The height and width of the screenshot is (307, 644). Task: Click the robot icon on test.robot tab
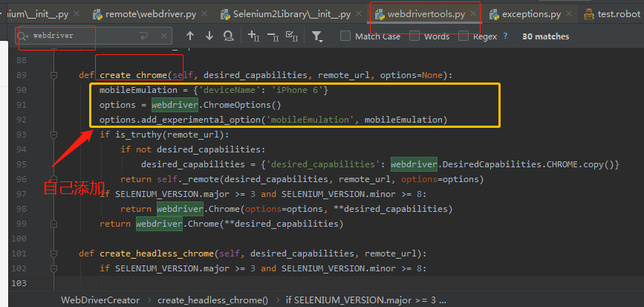pyautogui.click(x=589, y=14)
